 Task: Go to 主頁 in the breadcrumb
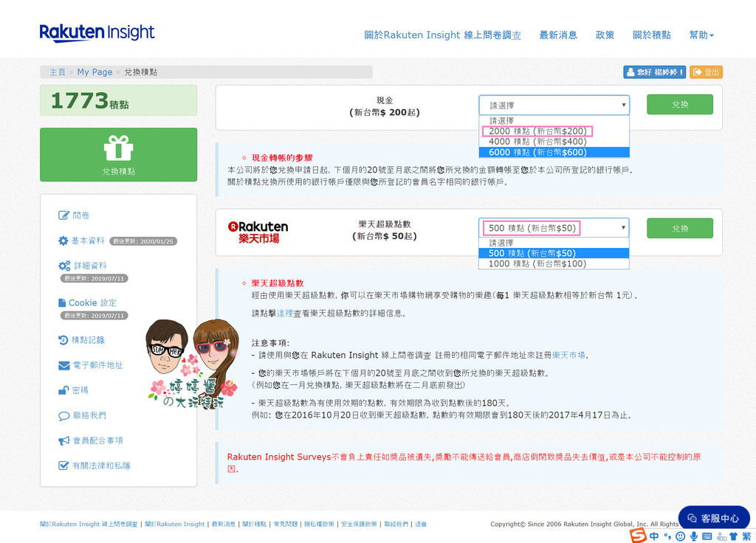58,72
